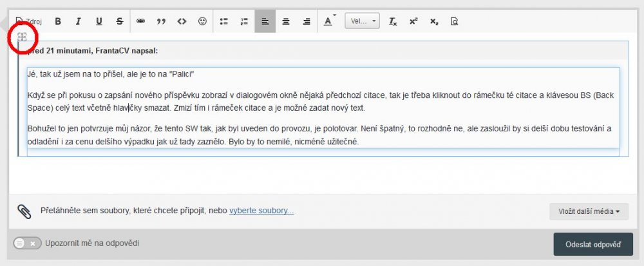Apply superscript formatting

click(x=413, y=21)
